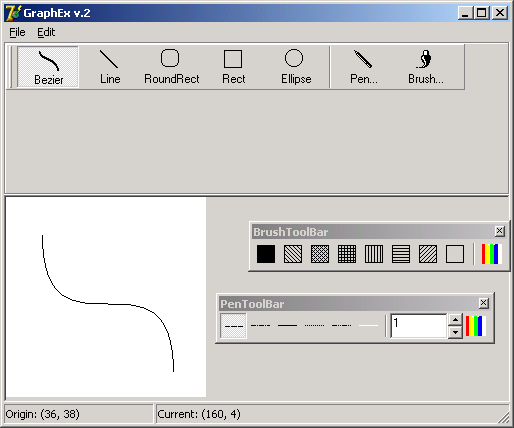The width and height of the screenshot is (514, 428).
Task: Open the Edit menu
Action: (46, 32)
